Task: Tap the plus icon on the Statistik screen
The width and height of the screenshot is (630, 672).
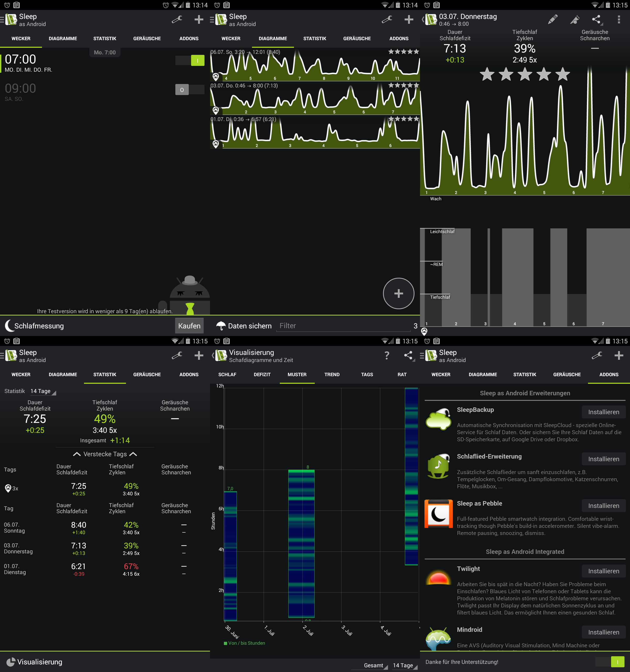Action: point(199,355)
